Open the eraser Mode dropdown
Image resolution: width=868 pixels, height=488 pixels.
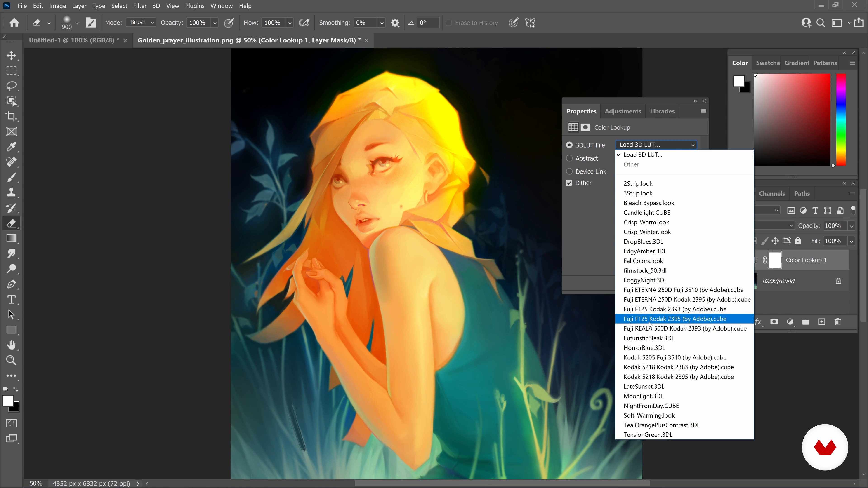click(141, 23)
